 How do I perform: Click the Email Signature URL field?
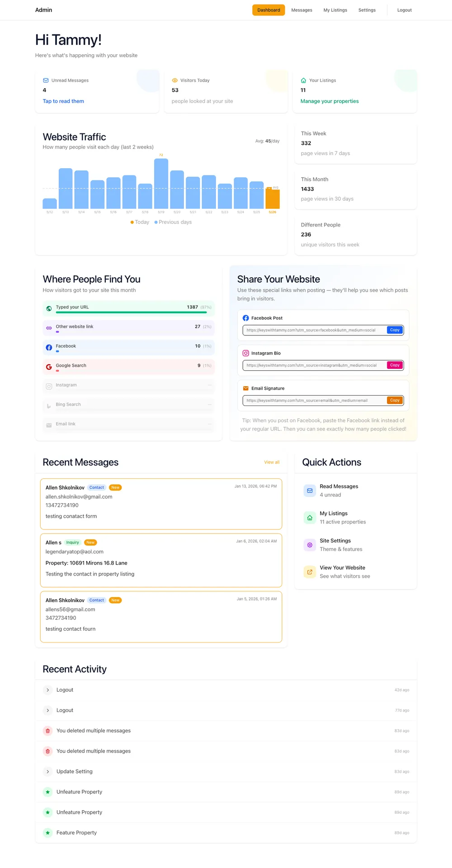click(x=315, y=401)
